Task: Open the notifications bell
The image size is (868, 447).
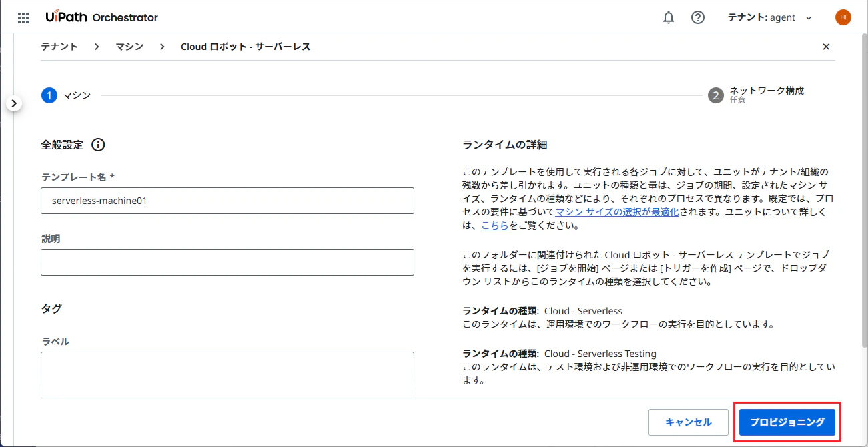Action: 669,17
